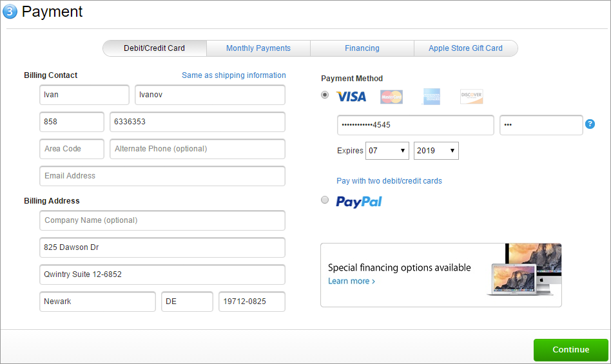Click the Email Address field
The image size is (611, 364).
pos(162,176)
